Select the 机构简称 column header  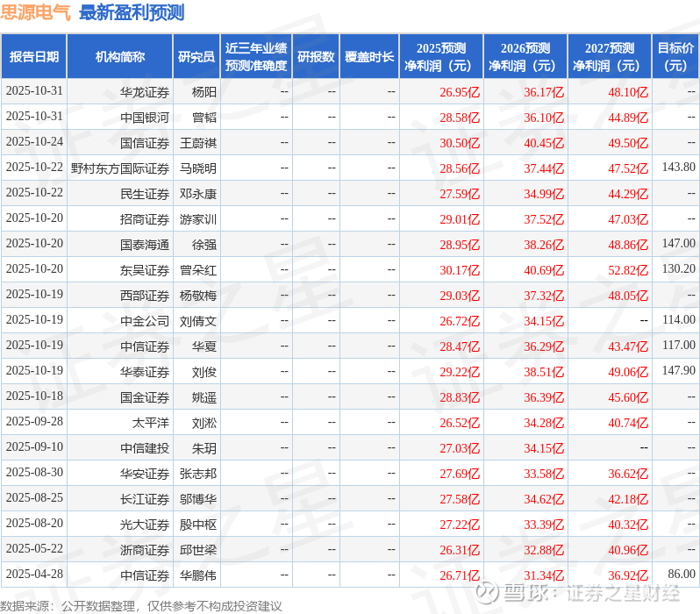[x=119, y=57]
